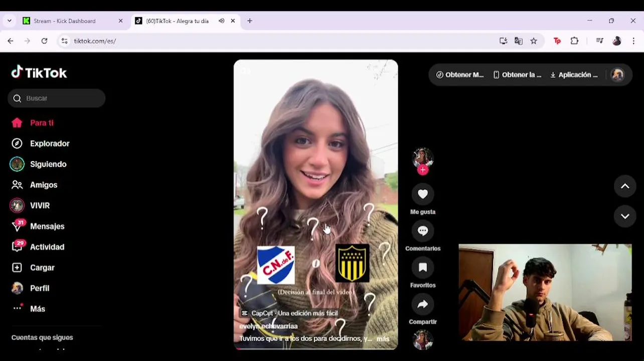Open the tab search dropdown
644x361 pixels.
[10, 21]
